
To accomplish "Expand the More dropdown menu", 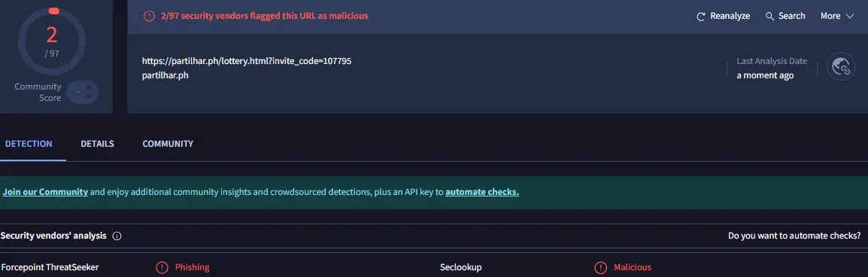I will 837,16.
